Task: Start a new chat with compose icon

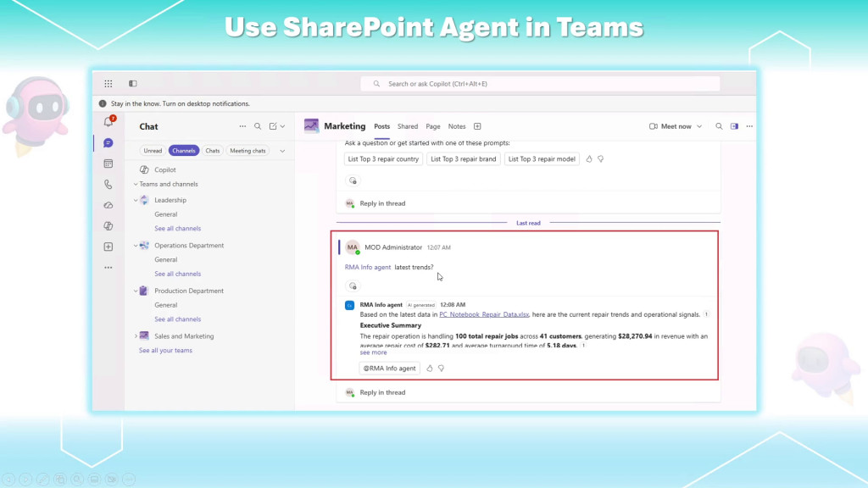Action: [x=273, y=126]
